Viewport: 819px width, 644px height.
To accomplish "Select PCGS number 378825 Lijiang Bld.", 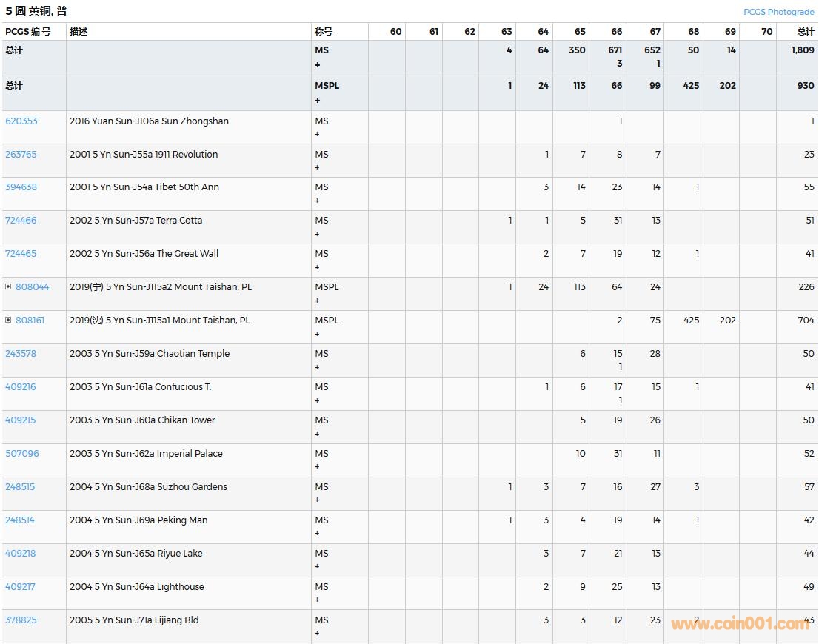I will [21, 620].
